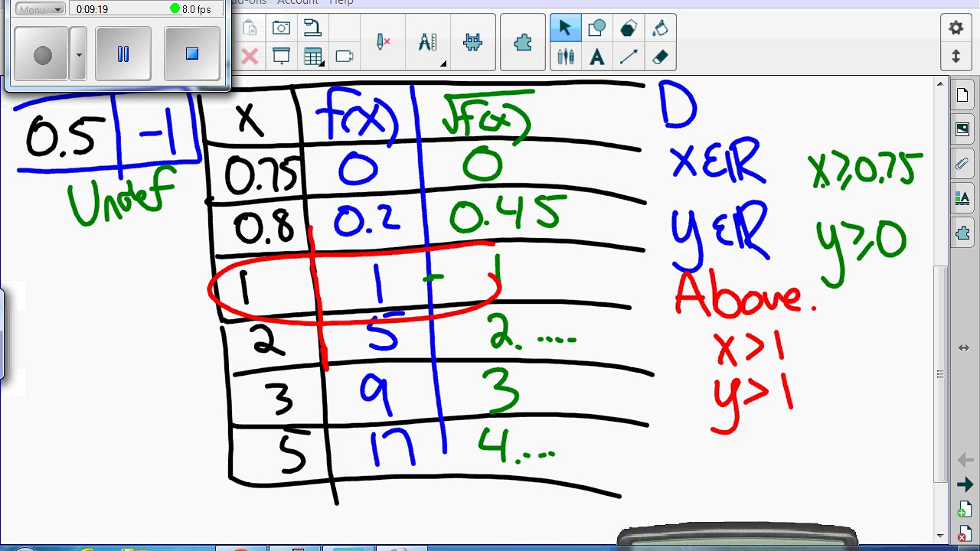Open the recorder Menu dropdown

pyautogui.click(x=41, y=9)
